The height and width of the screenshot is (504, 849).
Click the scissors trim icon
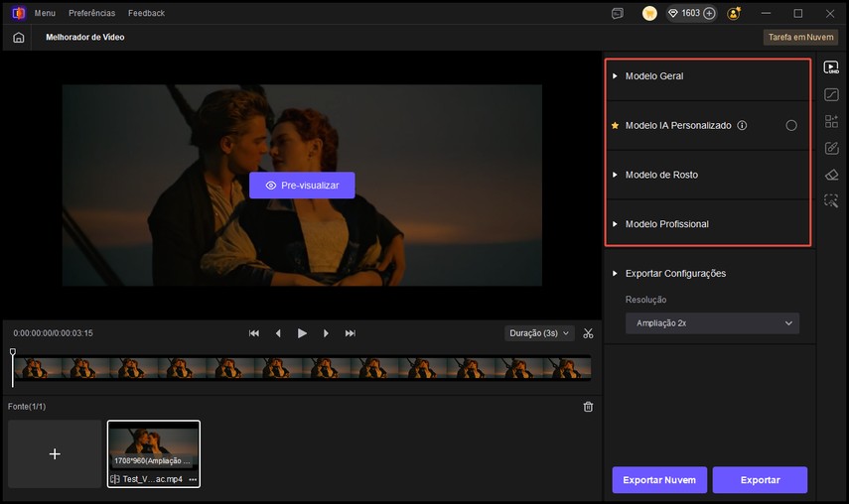pyautogui.click(x=588, y=333)
